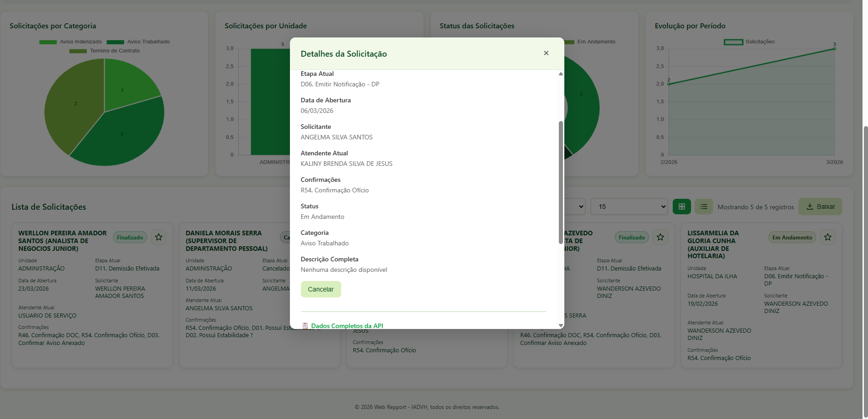Toggle the star beside the AZEVEDO Finalizado badge
Image resolution: width=868 pixels, height=419 pixels.
(660, 237)
